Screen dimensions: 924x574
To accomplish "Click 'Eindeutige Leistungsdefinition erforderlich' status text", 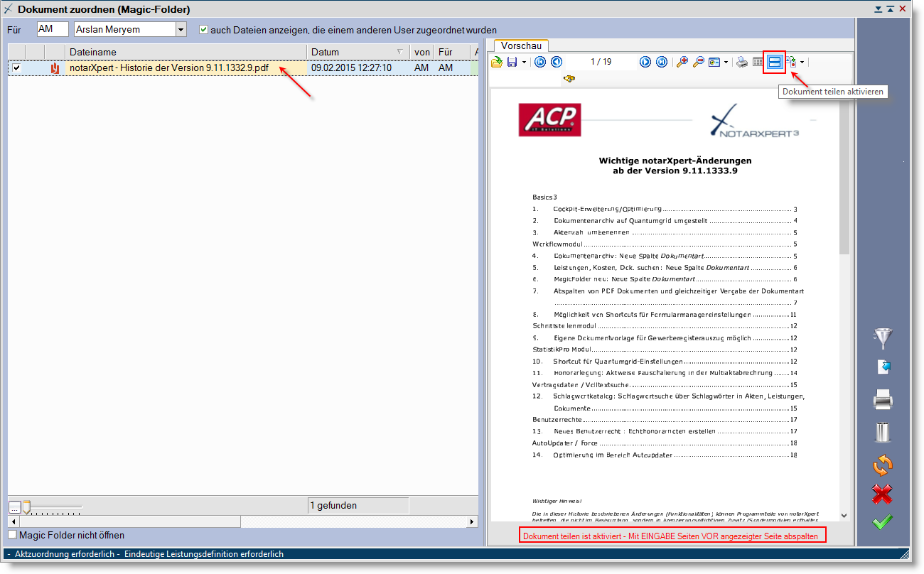I will click(x=204, y=554).
